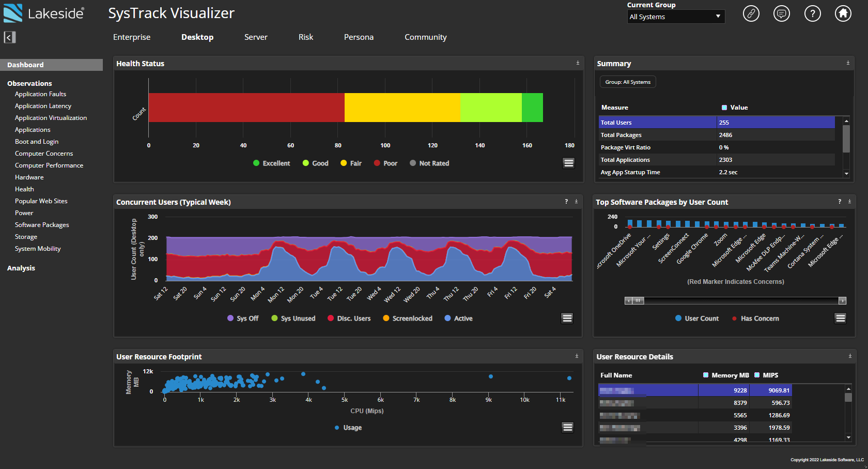Click the Help question-mark icon in the header
This screenshot has height=469, width=868.
pos(813,13)
